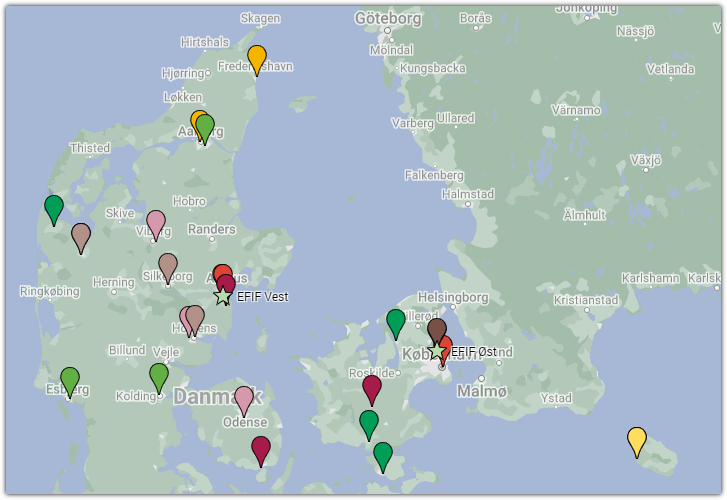Click the pink marker above Odense
This screenshot has width=727, height=500.
tap(244, 399)
